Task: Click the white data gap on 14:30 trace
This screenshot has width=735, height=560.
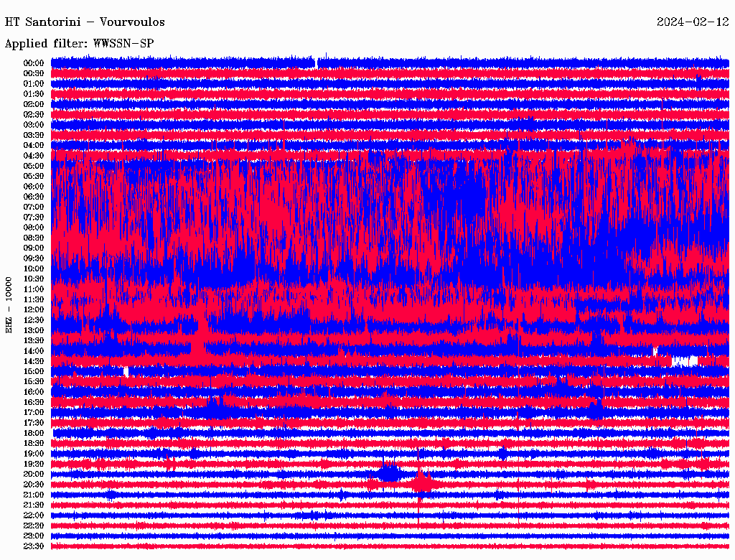Action: [684, 361]
